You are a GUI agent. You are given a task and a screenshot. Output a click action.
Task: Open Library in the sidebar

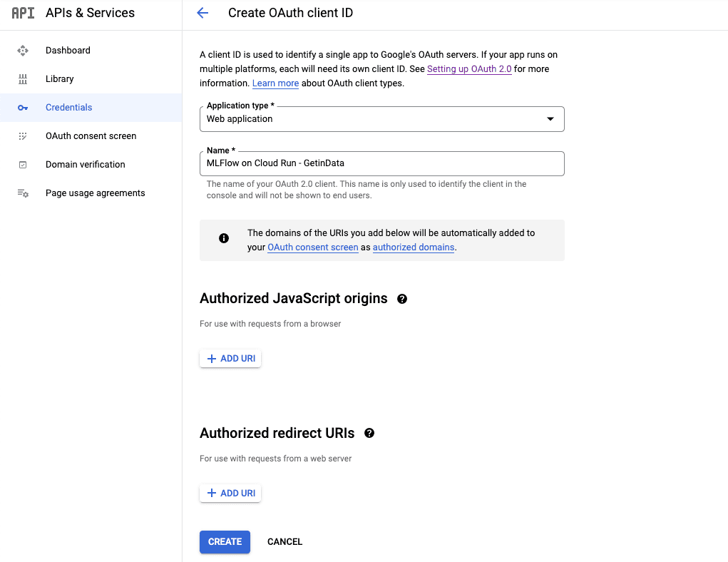coord(91,79)
